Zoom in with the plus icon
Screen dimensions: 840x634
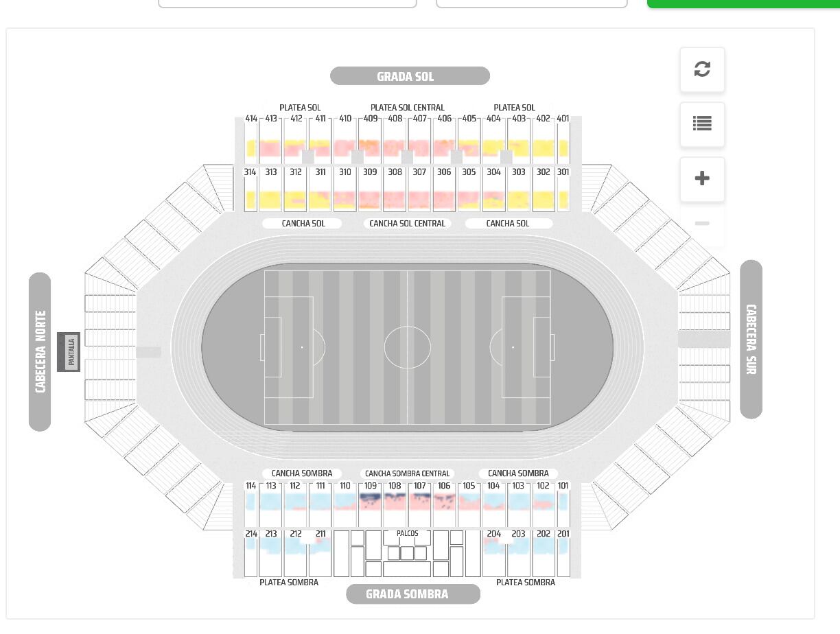point(702,179)
